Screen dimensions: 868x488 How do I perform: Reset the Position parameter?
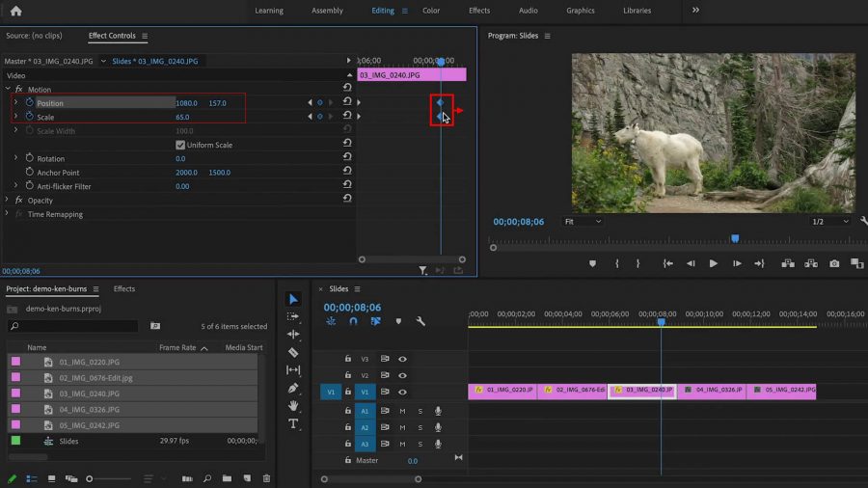tap(347, 101)
